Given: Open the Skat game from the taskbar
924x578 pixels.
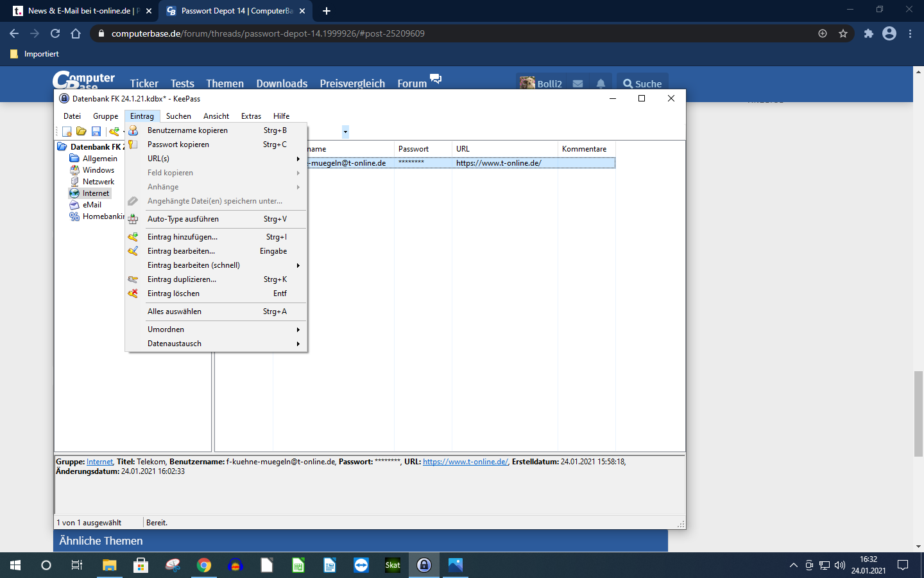Looking at the screenshot, I should click(393, 565).
